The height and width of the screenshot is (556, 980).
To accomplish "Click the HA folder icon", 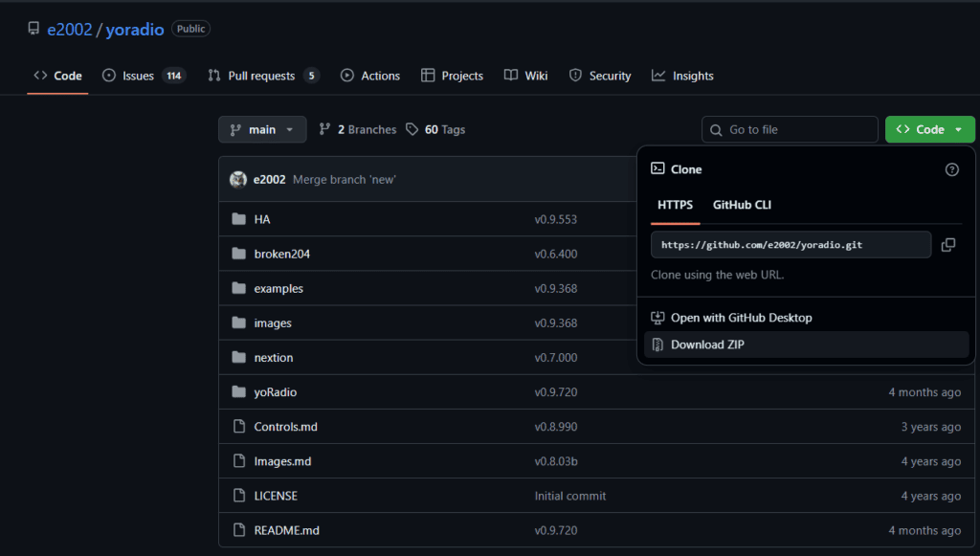I will click(238, 219).
